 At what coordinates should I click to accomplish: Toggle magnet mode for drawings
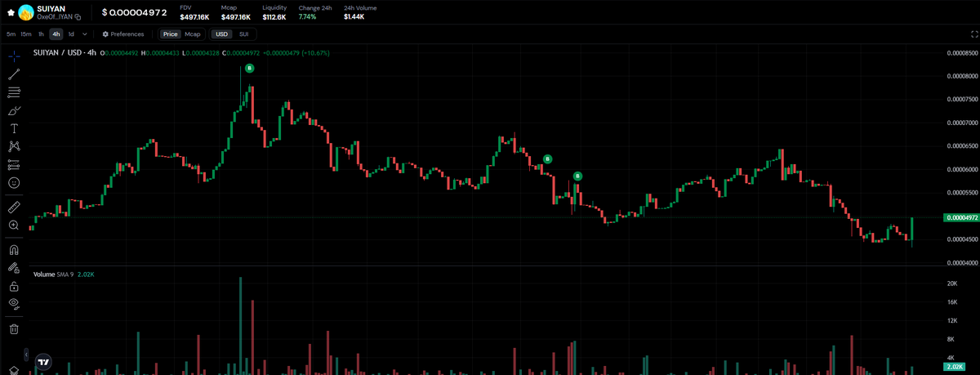pyautogui.click(x=14, y=249)
